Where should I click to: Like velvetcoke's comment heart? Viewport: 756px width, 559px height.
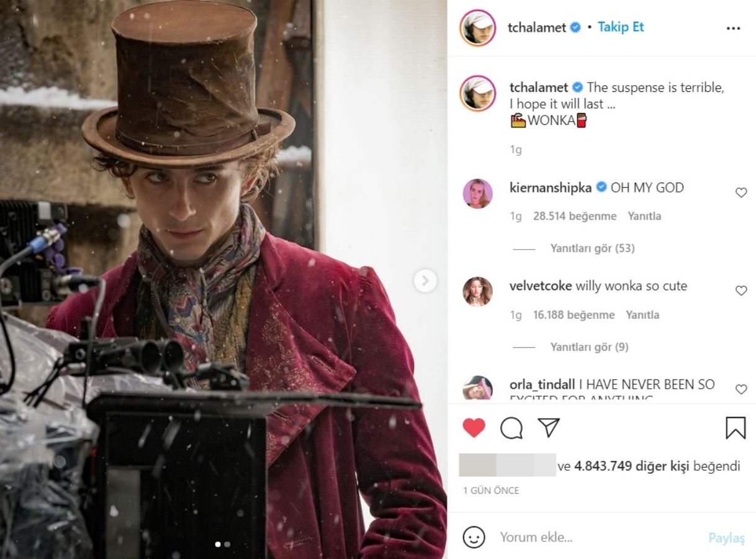(741, 291)
